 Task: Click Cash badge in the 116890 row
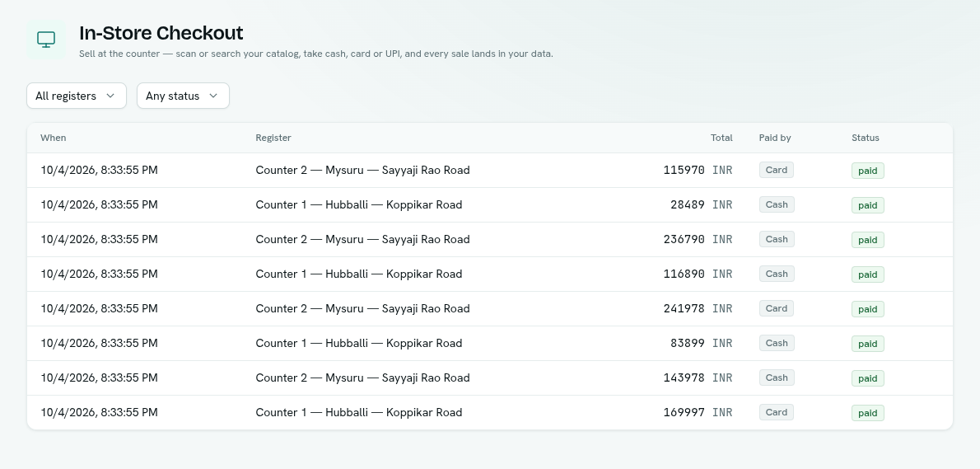click(777, 274)
